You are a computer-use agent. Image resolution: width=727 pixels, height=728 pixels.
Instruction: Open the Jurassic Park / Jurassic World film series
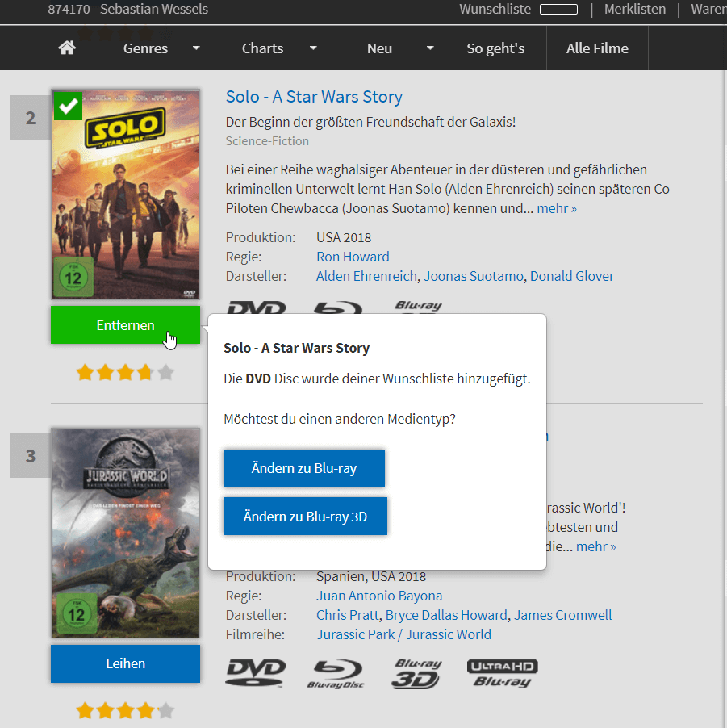[404, 634]
